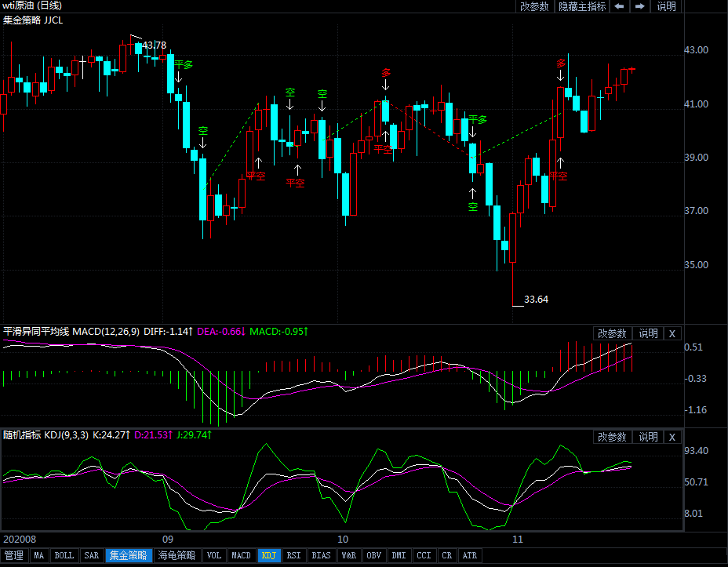This screenshot has height=567, width=728.
Task: Click the wti原油 (日线) chart title
Action: (x=33, y=6)
